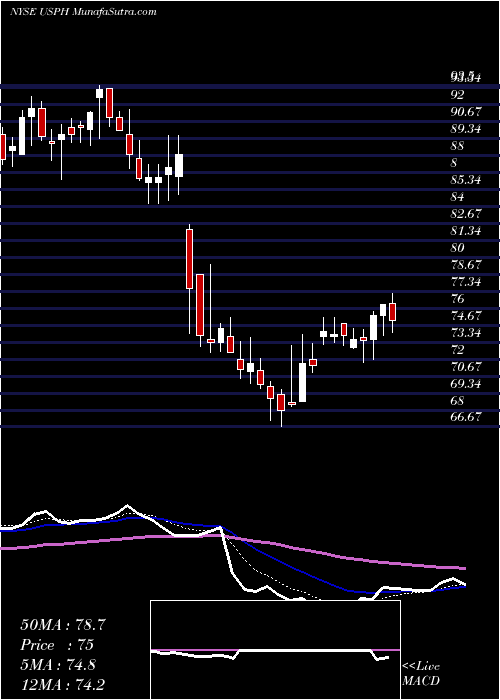
Task: Select the '50MA : 78.7' readout
Action: tap(63, 625)
